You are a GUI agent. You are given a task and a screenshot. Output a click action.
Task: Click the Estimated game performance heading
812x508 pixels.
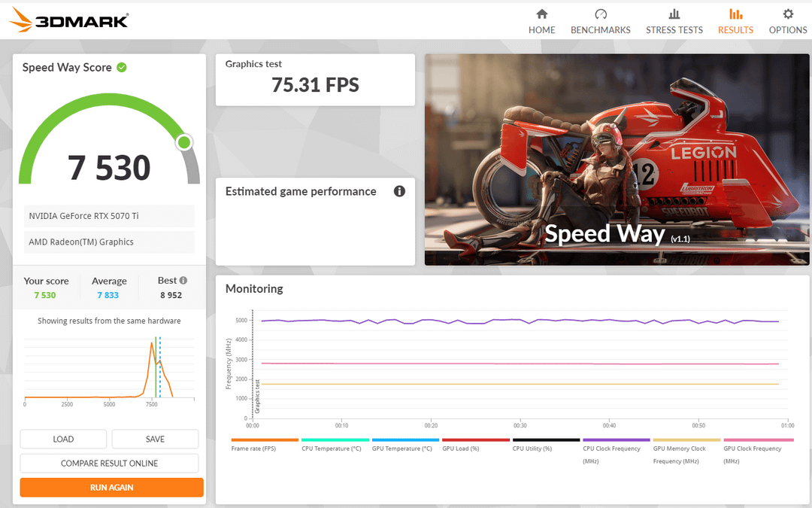301,191
